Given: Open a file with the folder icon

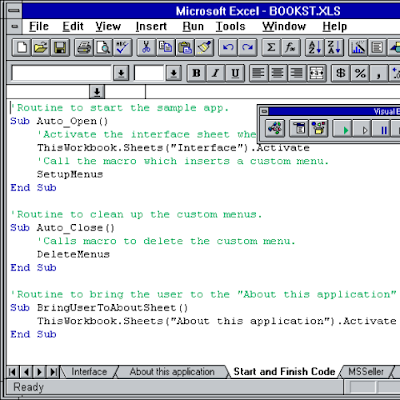Looking at the screenshot, I should 41,48.
